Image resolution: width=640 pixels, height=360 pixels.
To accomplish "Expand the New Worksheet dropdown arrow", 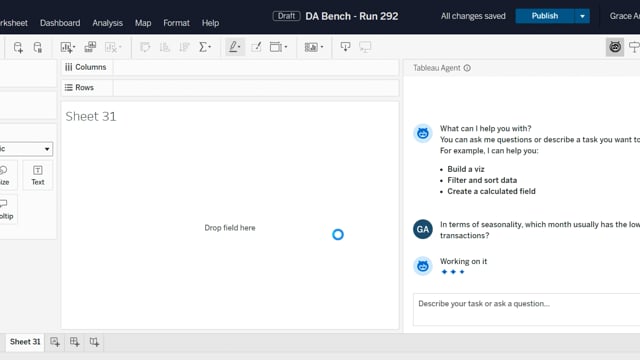I will coord(74,47).
